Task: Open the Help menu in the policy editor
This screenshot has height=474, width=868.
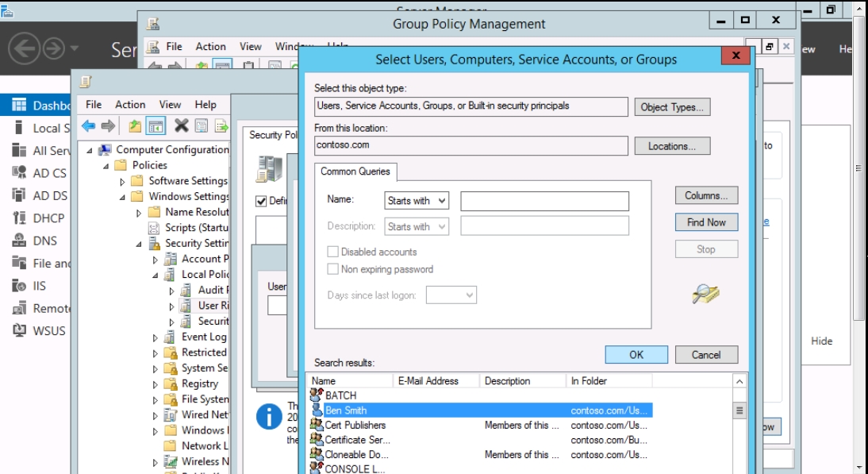Action: pos(205,105)
